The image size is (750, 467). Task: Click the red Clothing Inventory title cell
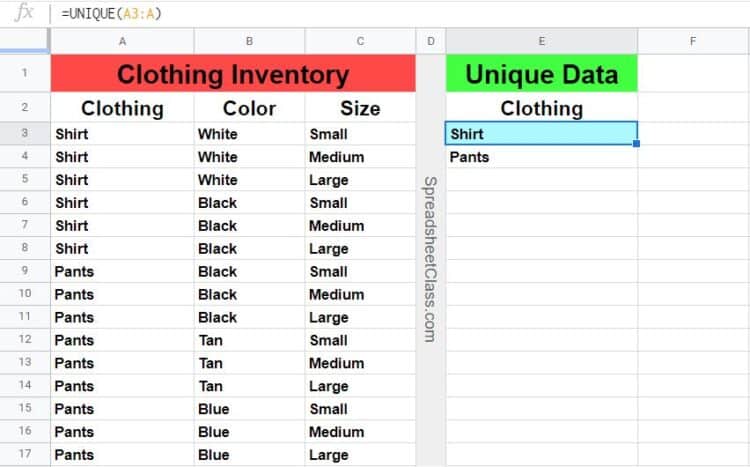coord(233,74)
